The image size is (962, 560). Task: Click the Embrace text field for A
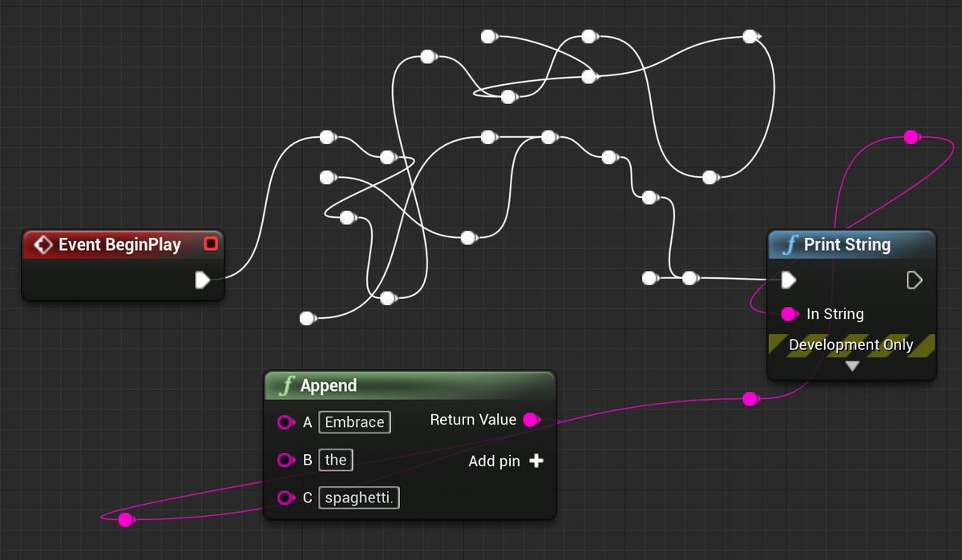pos(354,422)
